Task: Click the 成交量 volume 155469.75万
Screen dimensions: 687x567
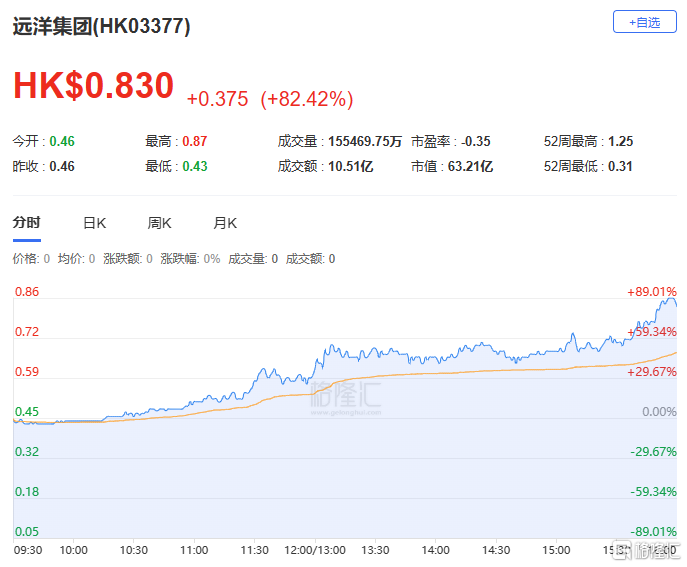Action: tap(365, 141)
